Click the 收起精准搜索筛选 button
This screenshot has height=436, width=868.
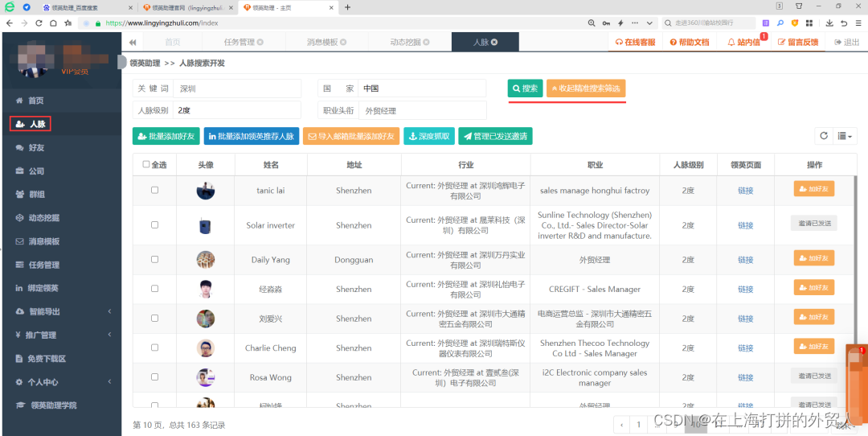coord(586,88)
